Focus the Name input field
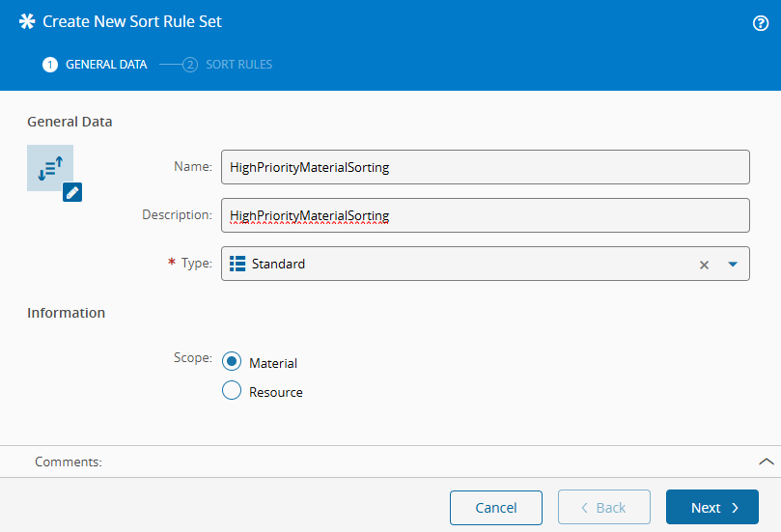The width and height of the screenshot is (781, 532). pos(485,167)
